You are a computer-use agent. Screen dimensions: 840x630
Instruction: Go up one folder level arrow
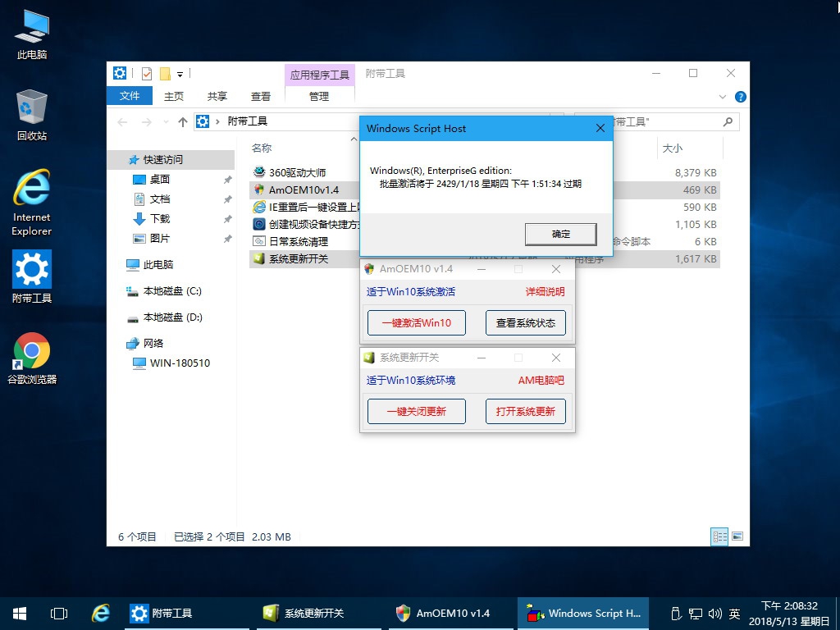coord(183,122)
